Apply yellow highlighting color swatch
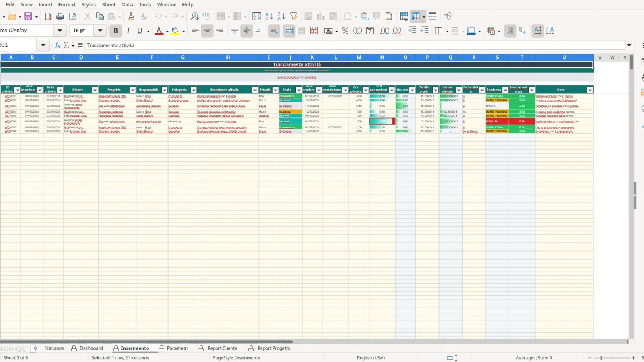Screen dimensions: 644x362 point(175,31)
